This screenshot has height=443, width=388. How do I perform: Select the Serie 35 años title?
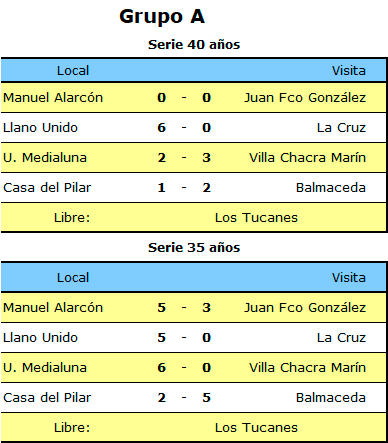(x=194, y=248)
